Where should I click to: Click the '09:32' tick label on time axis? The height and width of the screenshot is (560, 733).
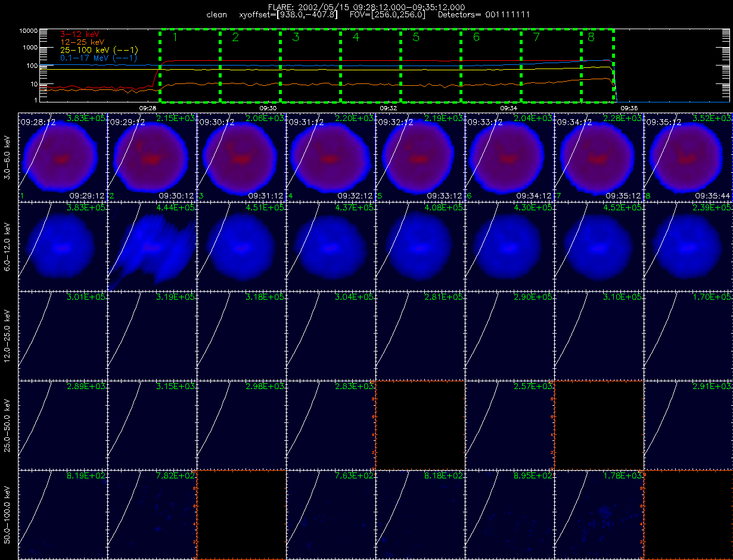pyautogui.click(x=389, y=108)
